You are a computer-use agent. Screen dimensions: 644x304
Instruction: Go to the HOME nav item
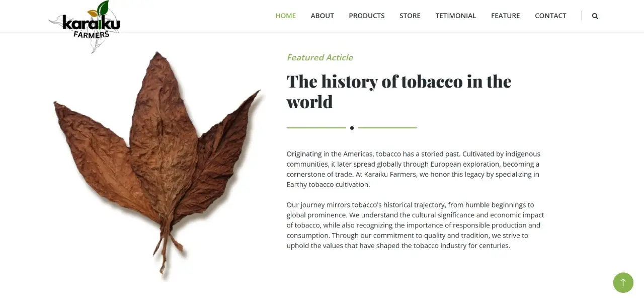click(x=285, y=16)
